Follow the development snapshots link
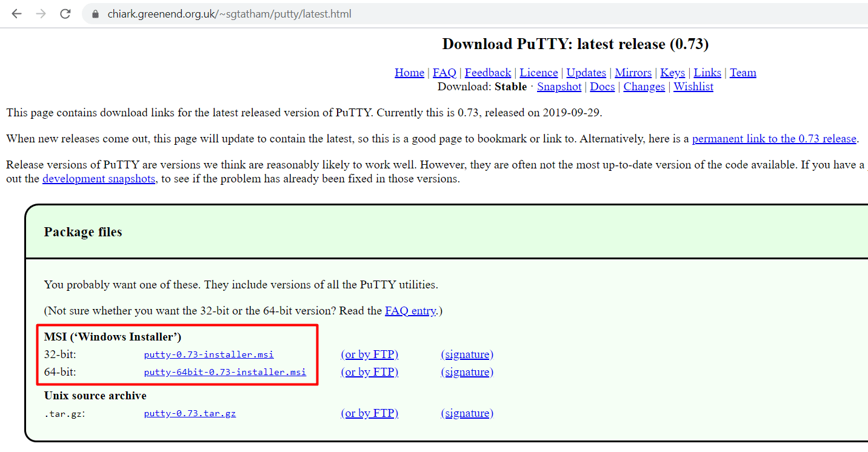868x452 pixels. coord(99,179)
